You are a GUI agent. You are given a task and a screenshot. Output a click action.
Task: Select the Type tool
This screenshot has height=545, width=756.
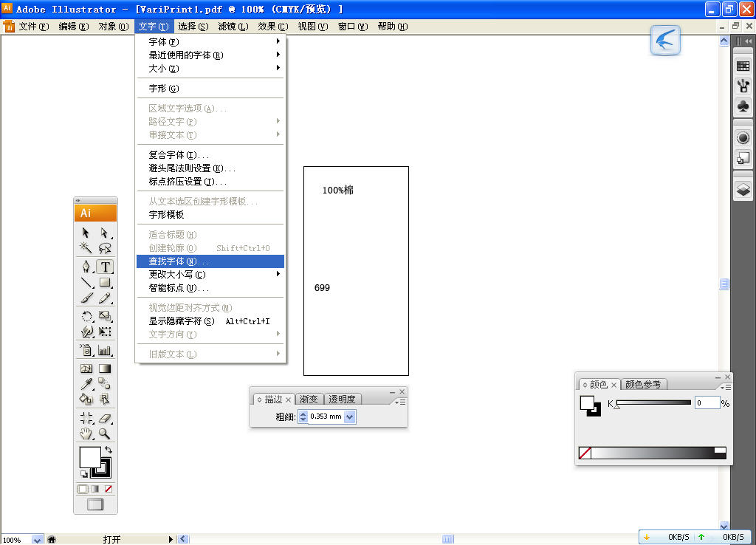tap(105, 267)
